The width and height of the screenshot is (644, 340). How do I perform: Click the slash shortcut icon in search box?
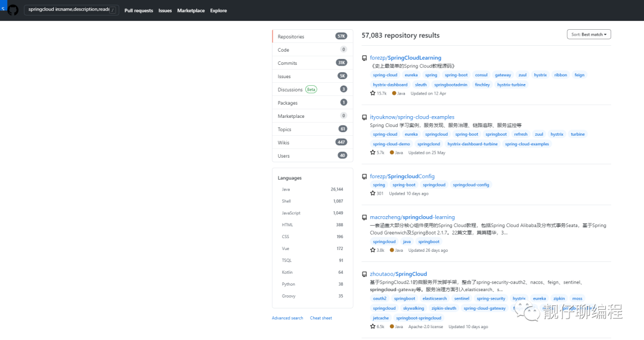click(x=113, y=10)
